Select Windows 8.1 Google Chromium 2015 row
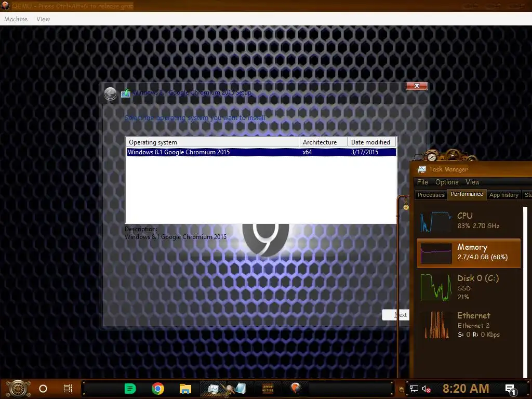 click(x=261, y=152)
